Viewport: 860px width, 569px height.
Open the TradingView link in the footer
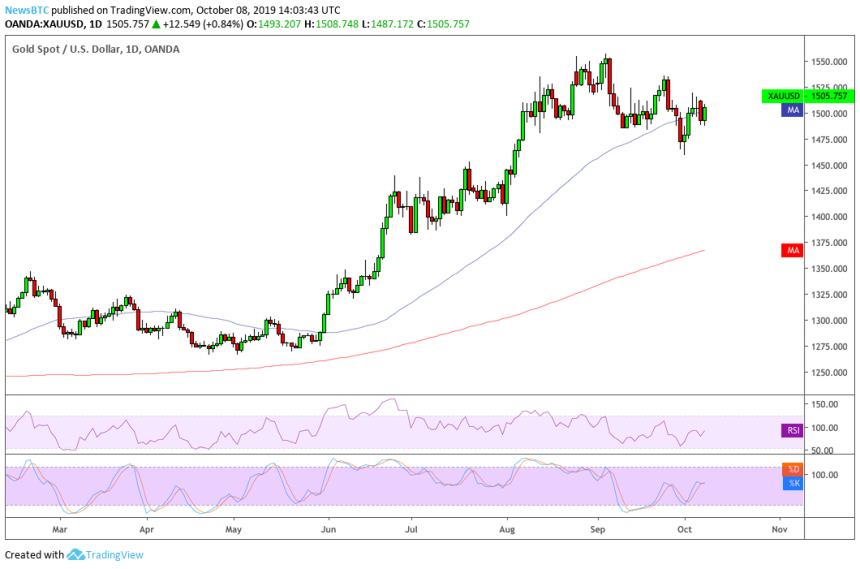114,555
